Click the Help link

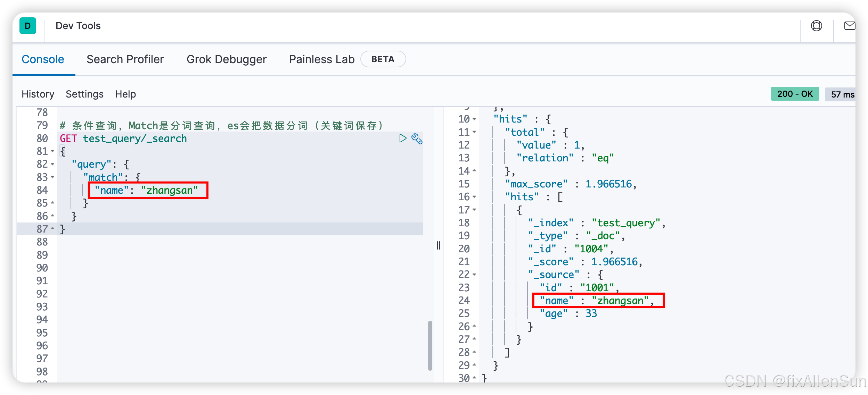click(125, 94)
